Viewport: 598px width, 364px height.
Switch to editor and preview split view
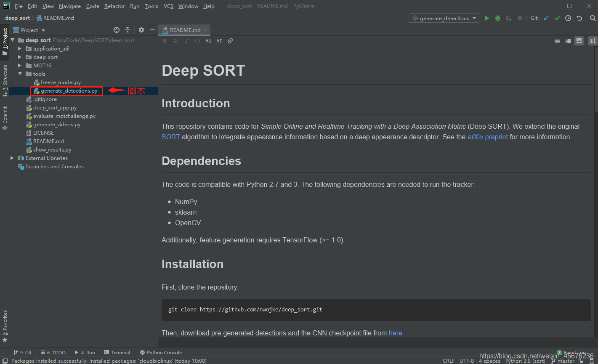(568, 41)
